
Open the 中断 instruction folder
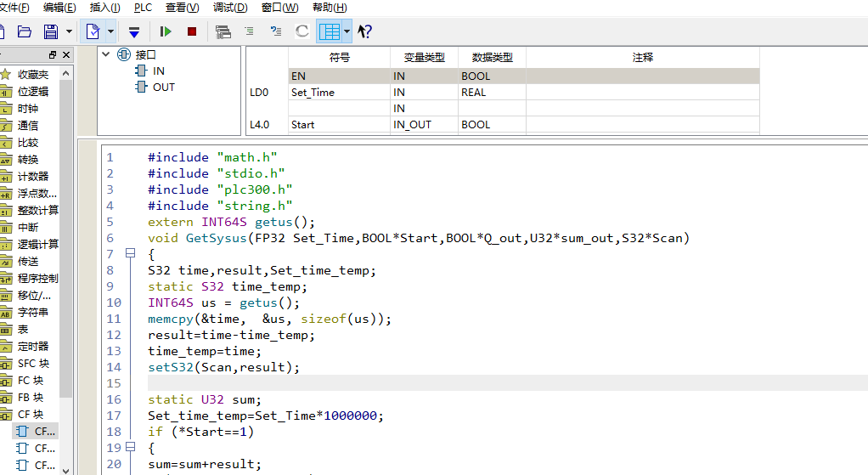pos(28,228)
